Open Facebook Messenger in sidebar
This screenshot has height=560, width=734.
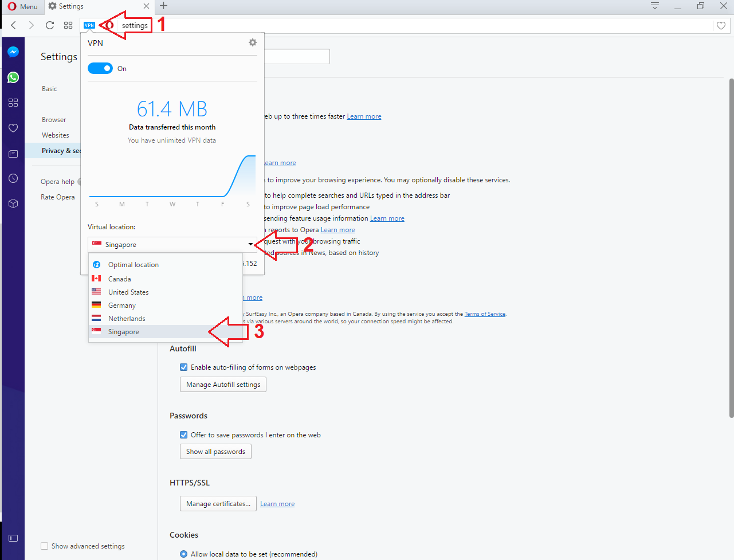click(x=13, y=52)
